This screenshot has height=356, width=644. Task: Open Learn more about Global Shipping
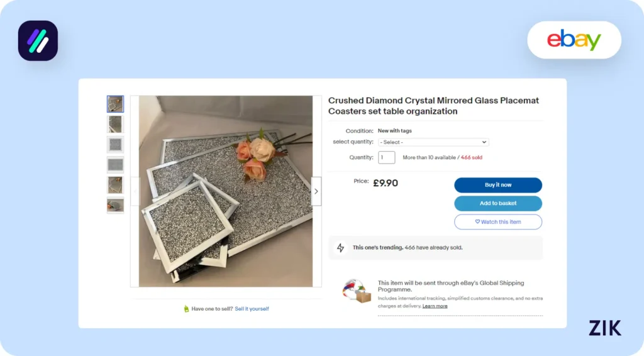point(435,306)
